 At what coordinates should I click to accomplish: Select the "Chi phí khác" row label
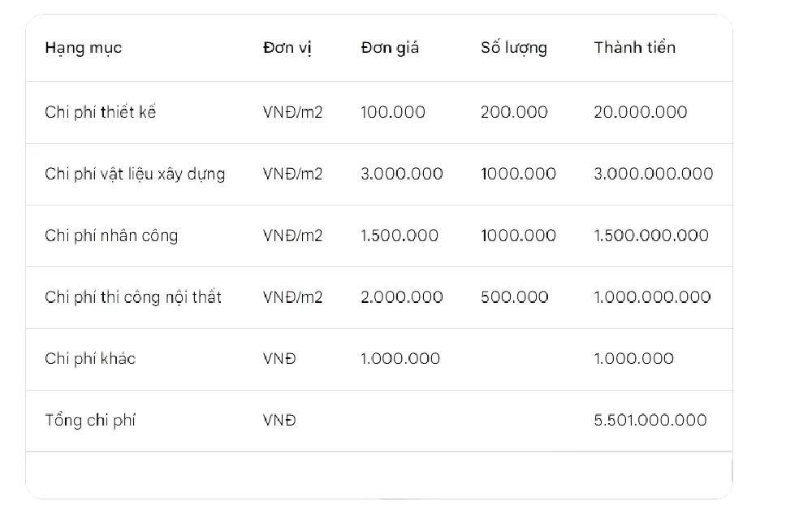click(x=90, y=359)
